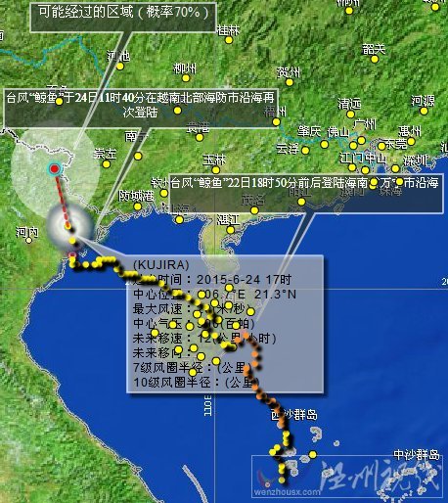Viewport: 448px width, 503px height.
Task: Click the 河内 pale city marker
Action: point(29,241)
